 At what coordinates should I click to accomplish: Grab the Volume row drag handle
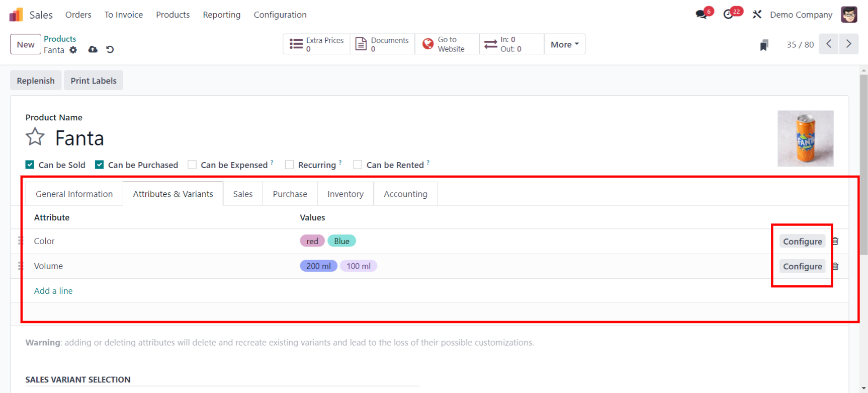click(x=21, y=266)
